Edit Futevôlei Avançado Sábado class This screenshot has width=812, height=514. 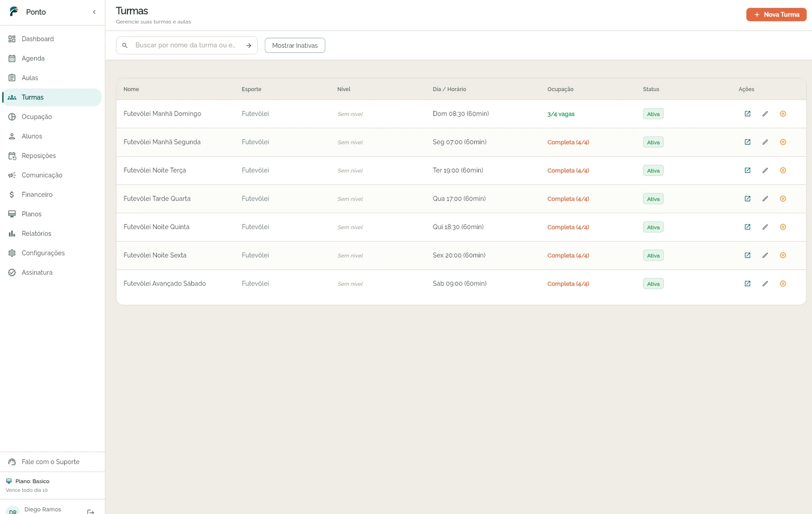click(x=765, y=284)
